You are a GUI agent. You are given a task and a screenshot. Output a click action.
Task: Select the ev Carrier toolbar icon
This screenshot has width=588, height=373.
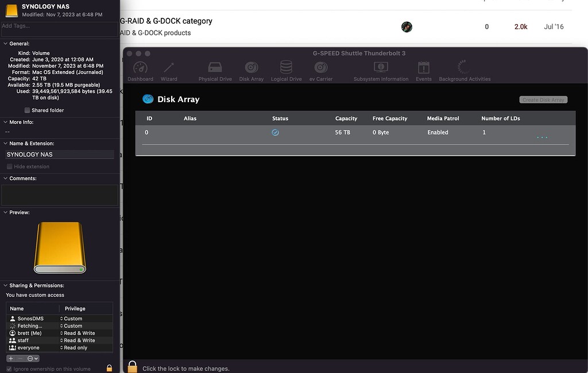(x=320, y=69)
